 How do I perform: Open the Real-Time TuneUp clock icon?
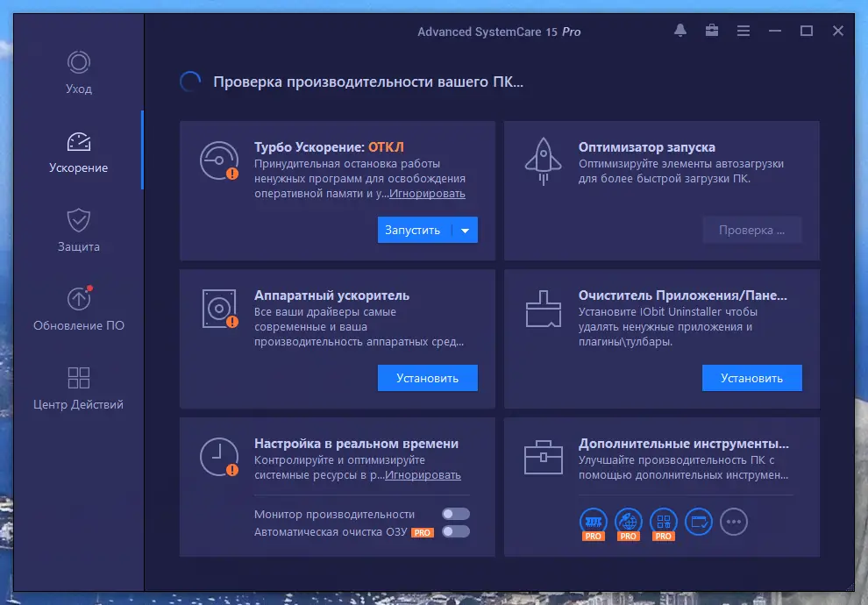(218, 457)
